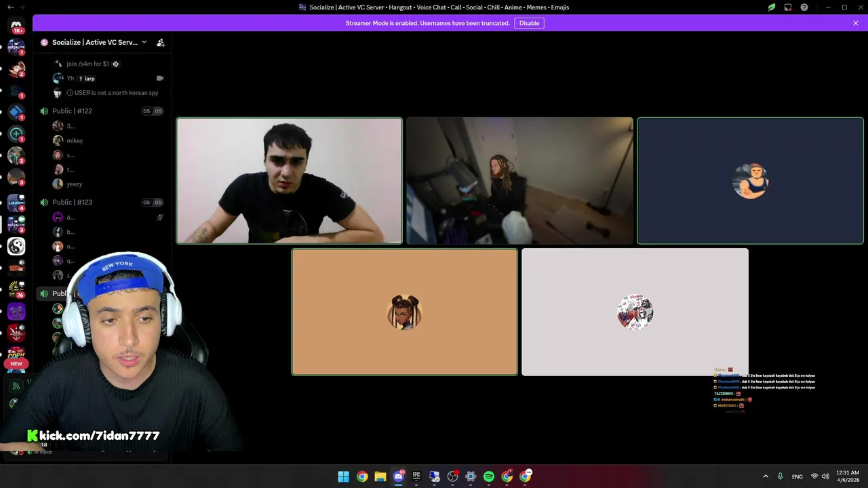
Task: Disable Streamer Mode button
Action: [x=529, y=23]
